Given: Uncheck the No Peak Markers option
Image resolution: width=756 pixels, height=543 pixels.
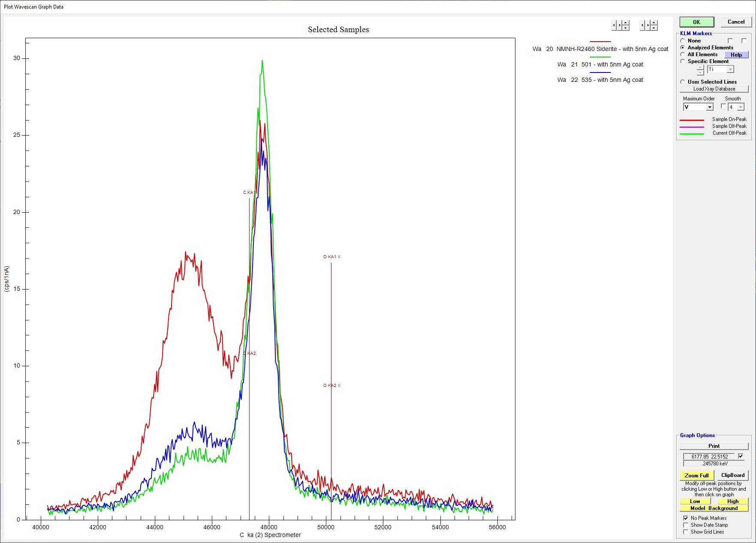Looking at the screenshot, I should (686, 518).
